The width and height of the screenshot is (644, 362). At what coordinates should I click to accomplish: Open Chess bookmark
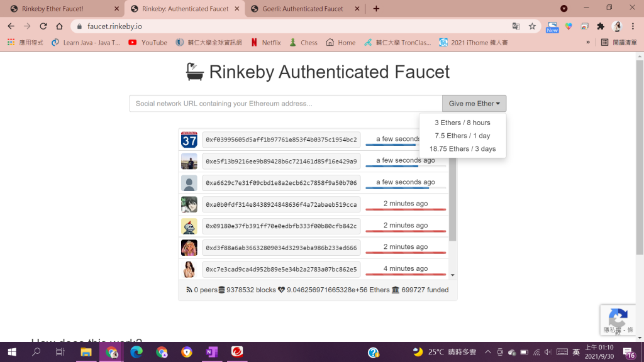tap(304, 42)
